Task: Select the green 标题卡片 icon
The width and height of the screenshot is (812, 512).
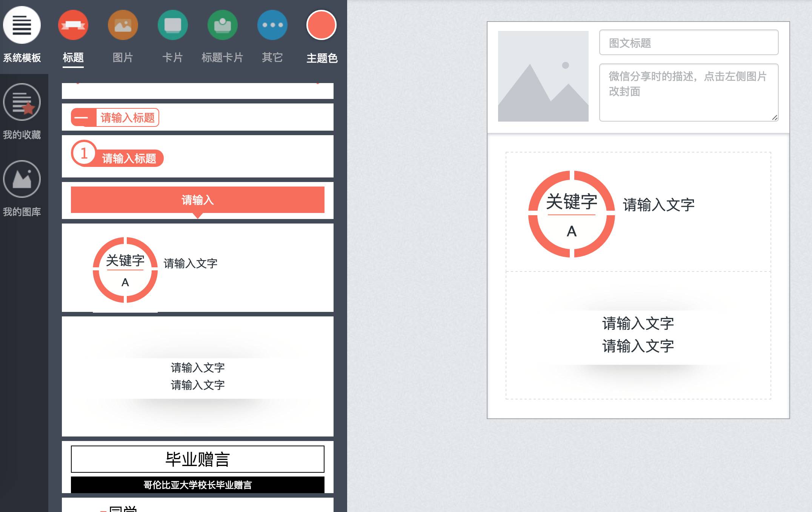Action: tap(223, 25)
